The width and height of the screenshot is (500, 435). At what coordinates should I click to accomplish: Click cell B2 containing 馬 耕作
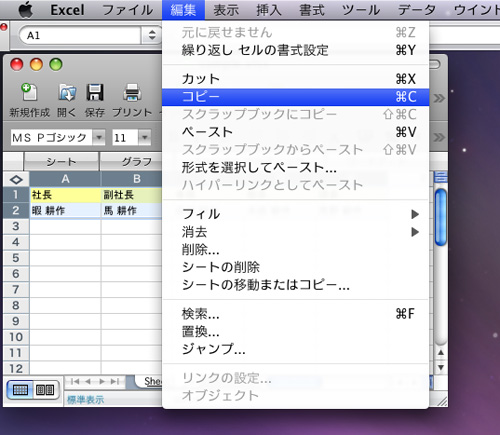132,211
